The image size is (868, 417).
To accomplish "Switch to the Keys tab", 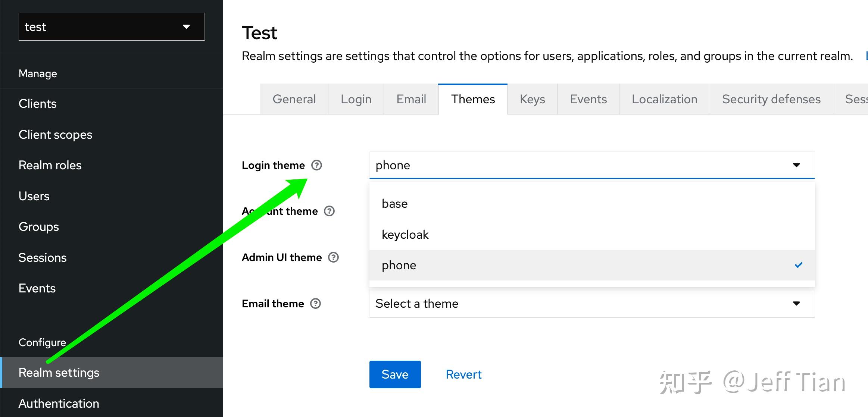I will (532, 99).
